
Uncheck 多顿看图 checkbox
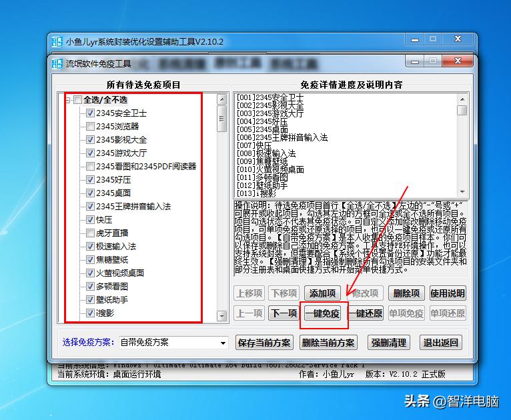(x=90, y=287)
